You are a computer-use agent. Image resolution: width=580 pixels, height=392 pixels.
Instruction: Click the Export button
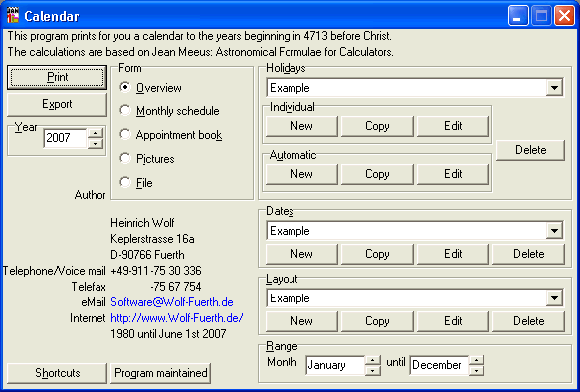(58, 104)
